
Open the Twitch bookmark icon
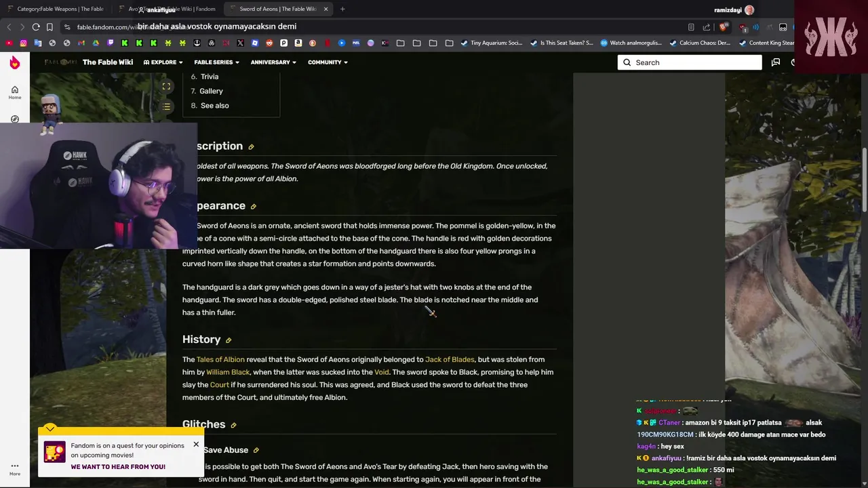110,43
